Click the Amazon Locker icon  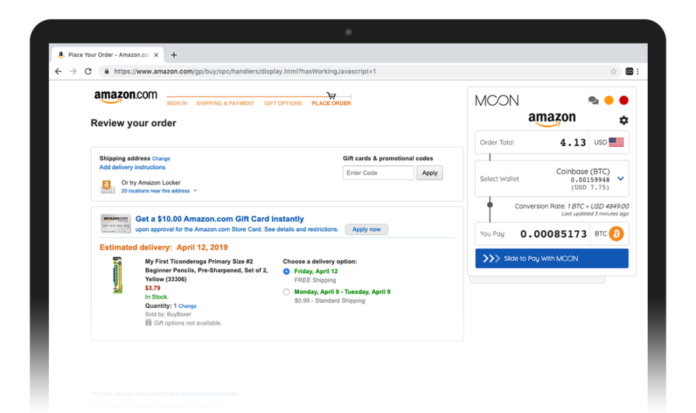point(107,187)
